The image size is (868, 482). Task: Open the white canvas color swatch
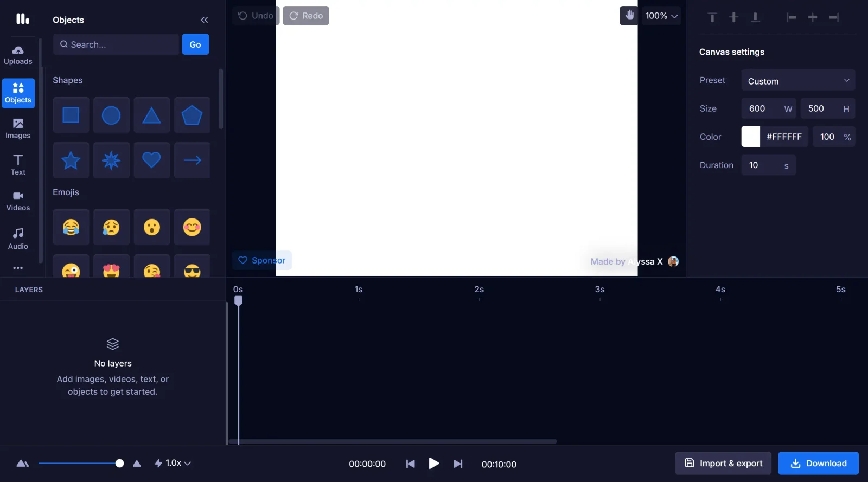(x=751, y=137)
